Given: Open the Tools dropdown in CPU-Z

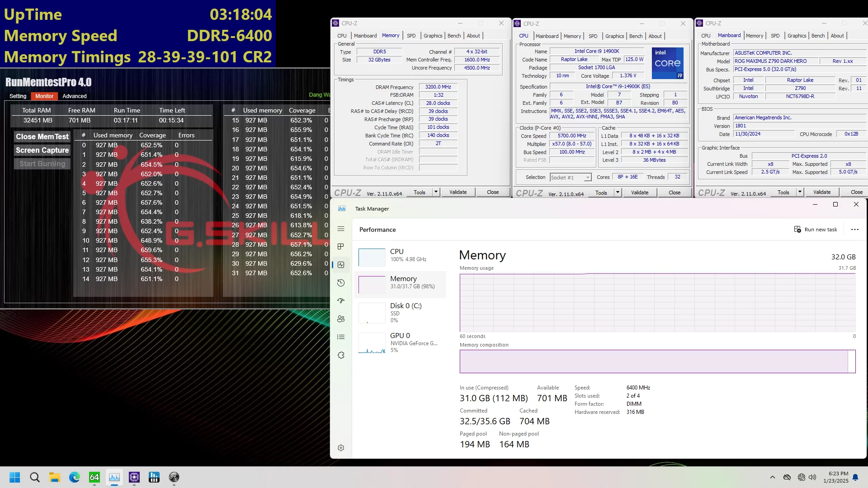Looking at the screenshot, I should point(420,192).
